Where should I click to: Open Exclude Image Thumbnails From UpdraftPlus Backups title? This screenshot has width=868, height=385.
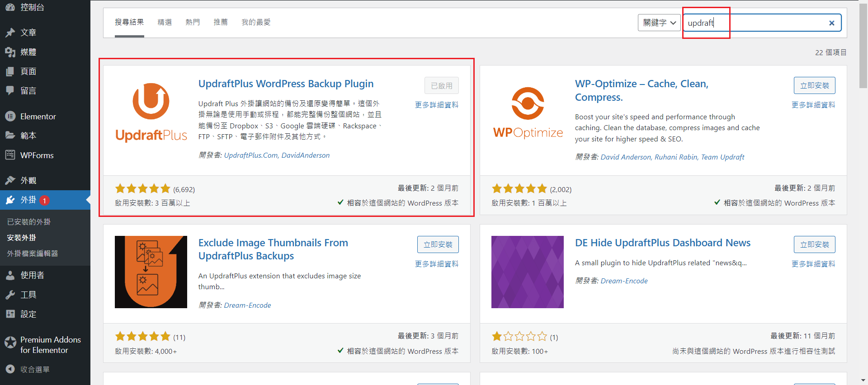click(273, 249)
